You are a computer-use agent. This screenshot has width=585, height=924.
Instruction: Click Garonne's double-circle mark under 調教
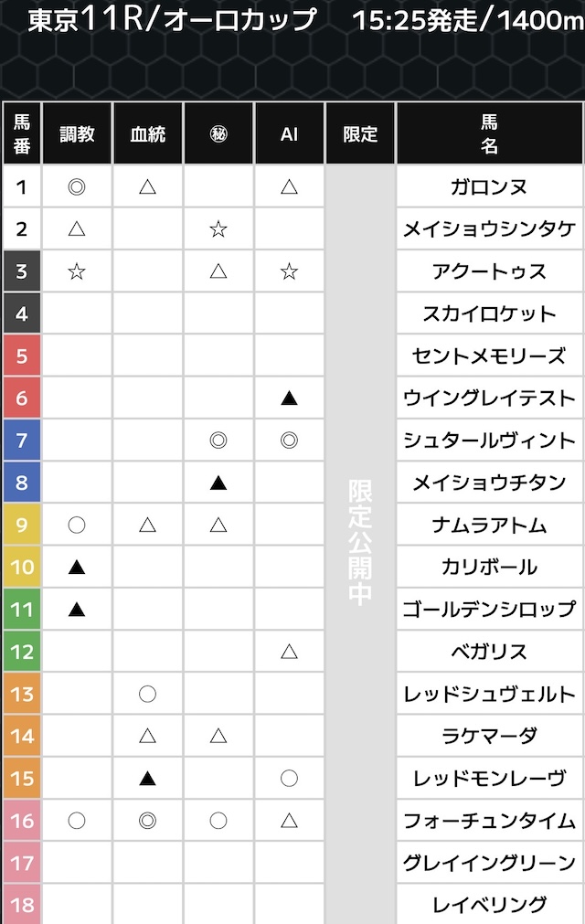coord(77,187)
